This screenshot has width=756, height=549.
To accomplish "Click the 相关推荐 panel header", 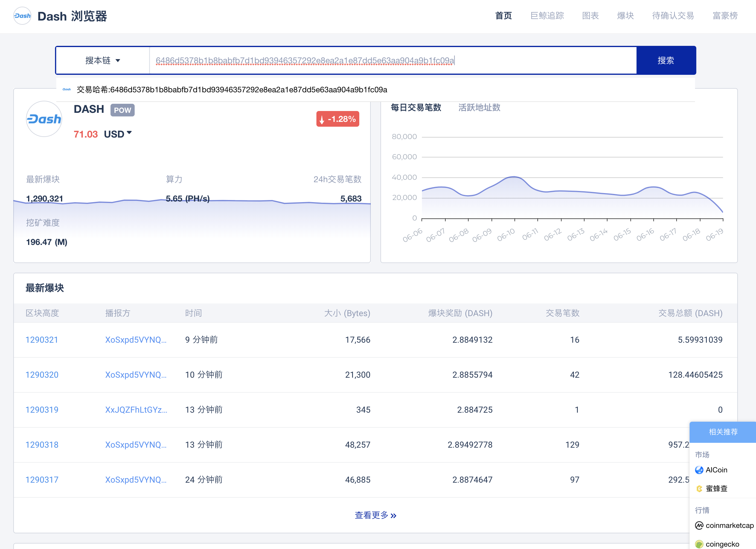I will coord(723,432).
